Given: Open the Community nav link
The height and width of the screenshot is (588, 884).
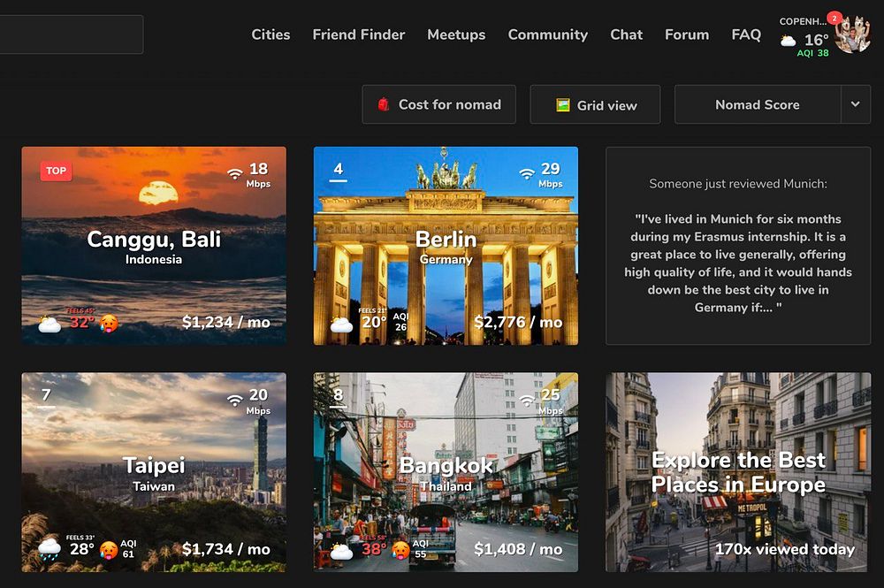Looking at the screenshot, I should coord(547,34).
